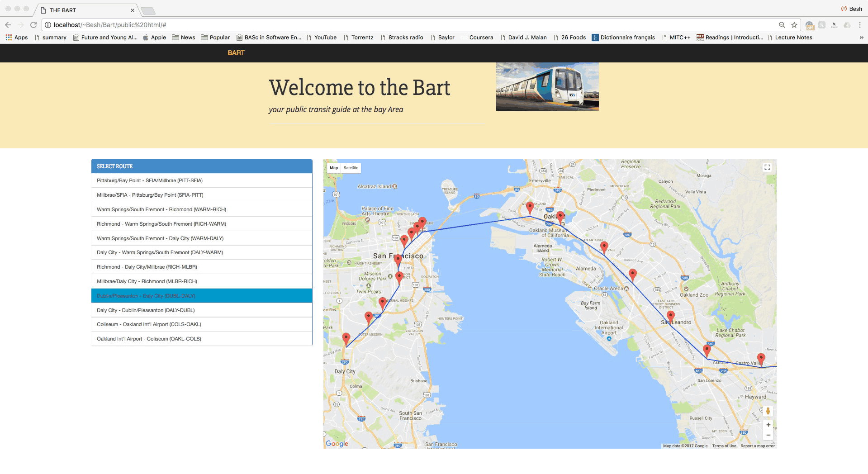868x474 pixels.
Task: Open Chrome's three-dot menu
Action: (860, 25)
